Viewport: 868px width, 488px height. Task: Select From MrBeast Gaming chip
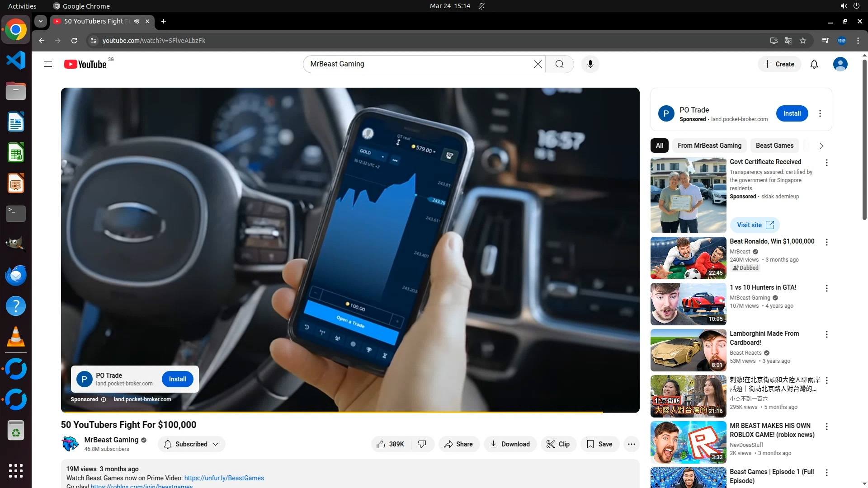(709, 145)
